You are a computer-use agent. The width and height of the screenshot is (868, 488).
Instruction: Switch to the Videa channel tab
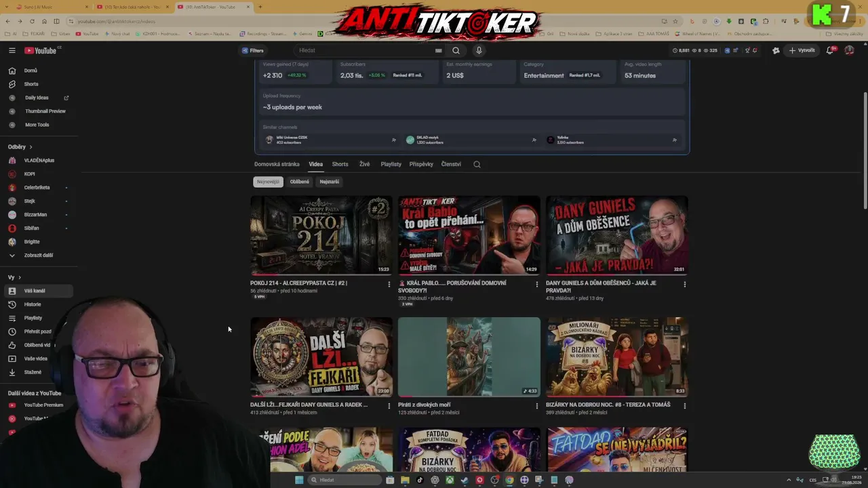[x=316, y=164]
